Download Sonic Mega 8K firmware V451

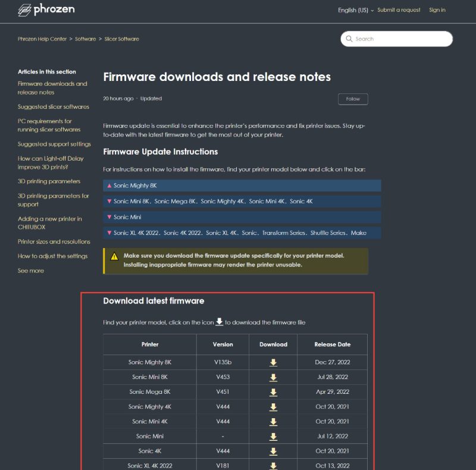[273, 392]
